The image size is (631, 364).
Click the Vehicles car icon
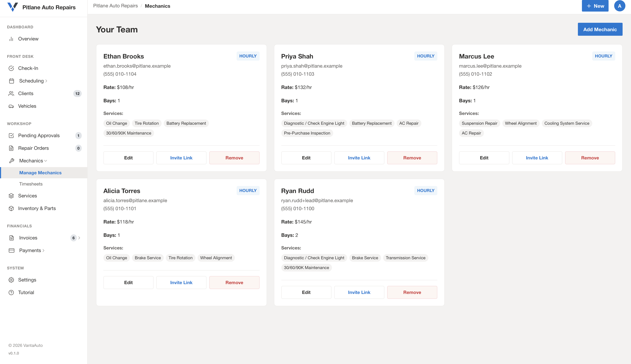click(x=11, y=106)
